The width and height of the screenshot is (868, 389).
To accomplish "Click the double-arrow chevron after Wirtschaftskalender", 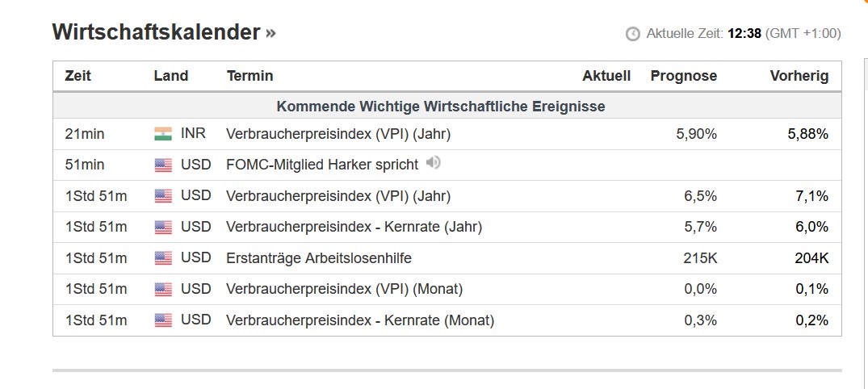I will [x=270, y=33].
